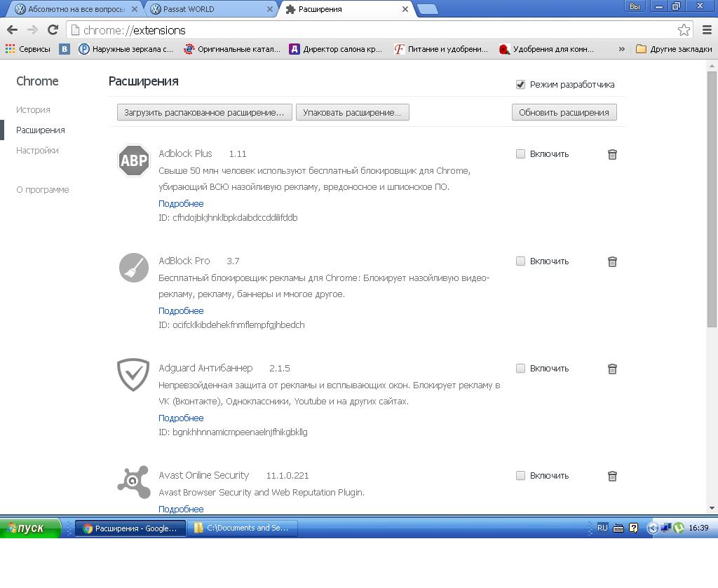Screen dimensions: 718x588
Task: Go back using the back arrow
Action: point(12,29)
